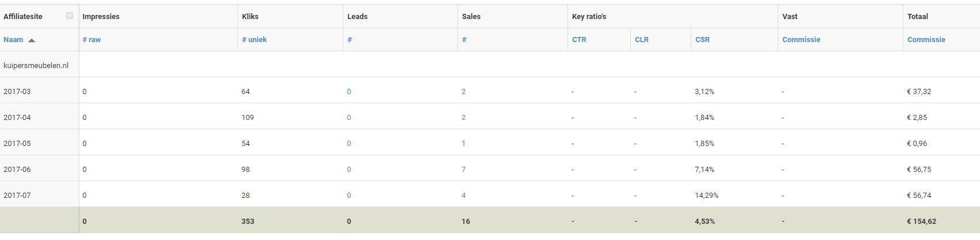Image resolution: width=980 pixels, height=240 pixels.
Task: Sort by CTR ratio column
Action: tap(579, 40)
